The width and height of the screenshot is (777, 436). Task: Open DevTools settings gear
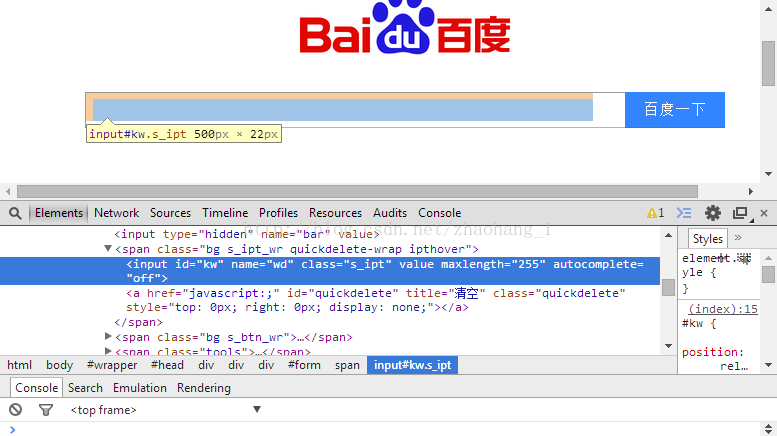(x=713, y=213)
